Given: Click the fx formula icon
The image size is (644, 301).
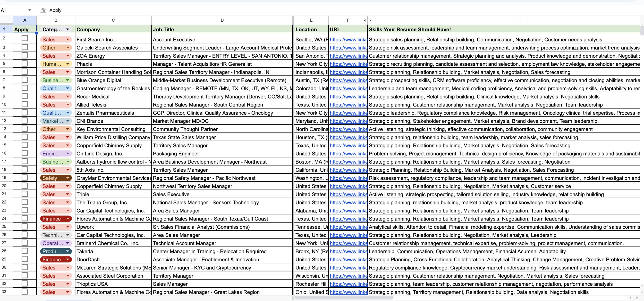Looking at the screenshot, I should tap(43, 10).
